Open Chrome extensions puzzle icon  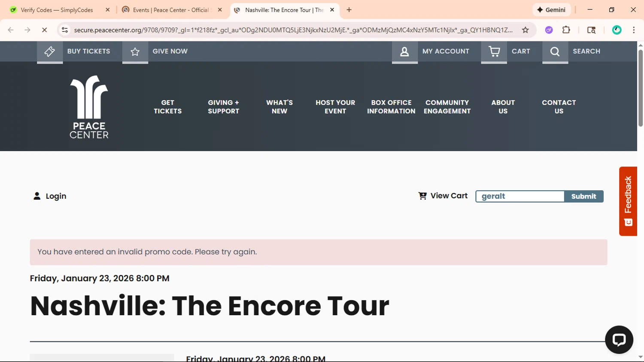pyautogui.click(x=566, y=30)
